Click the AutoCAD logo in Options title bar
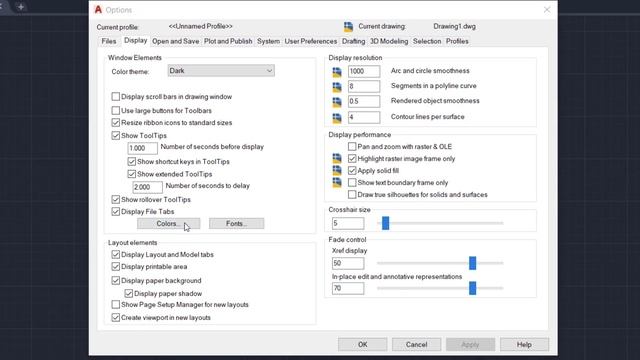This screenshot has width=640, height=360. tap(98, 9)
